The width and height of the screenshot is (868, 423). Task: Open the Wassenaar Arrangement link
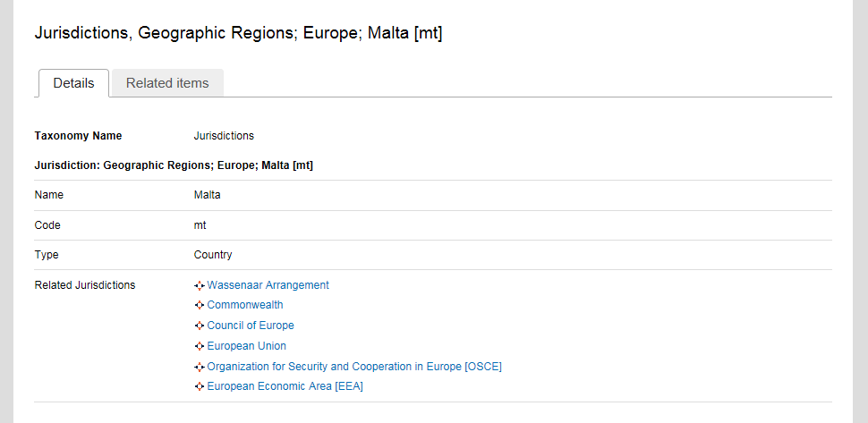(x=268, y=285)
